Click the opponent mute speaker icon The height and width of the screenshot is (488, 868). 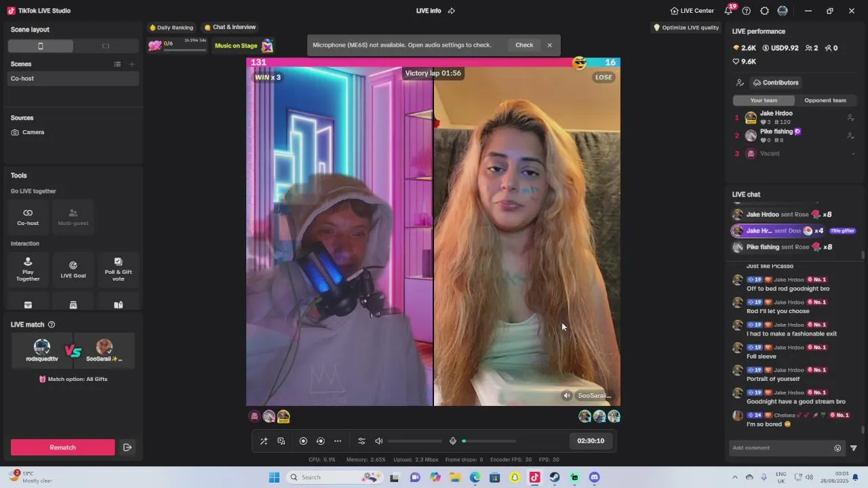(567, 396)
